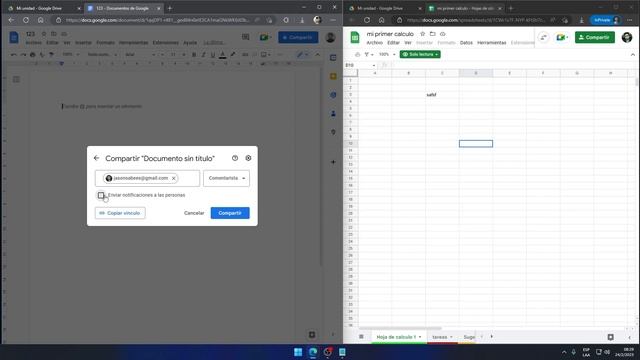Image resolution: width=640 pixels, height=360 pixels.
Task: Get add-ons plus icon in Docs side panel
Action: [x=333, y=162]
